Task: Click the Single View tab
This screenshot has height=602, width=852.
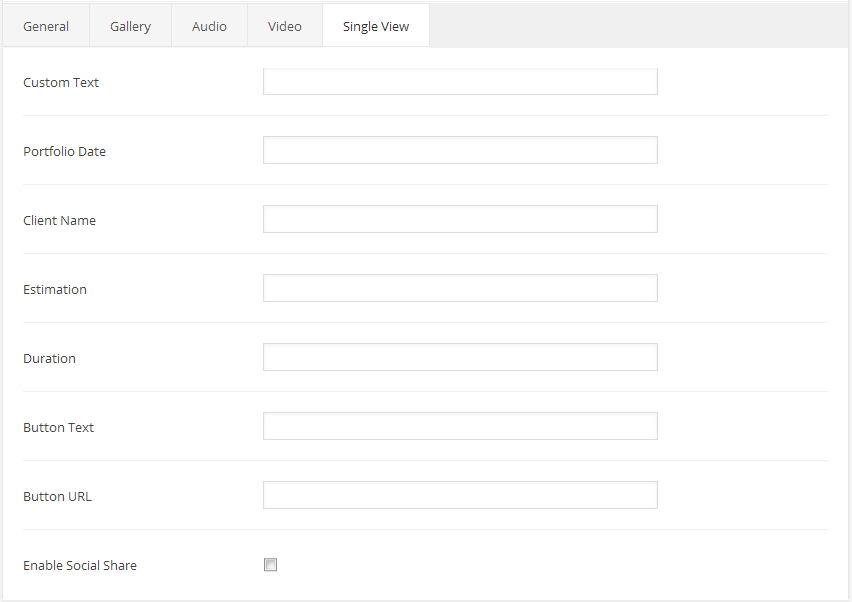Action: point(375,26)
